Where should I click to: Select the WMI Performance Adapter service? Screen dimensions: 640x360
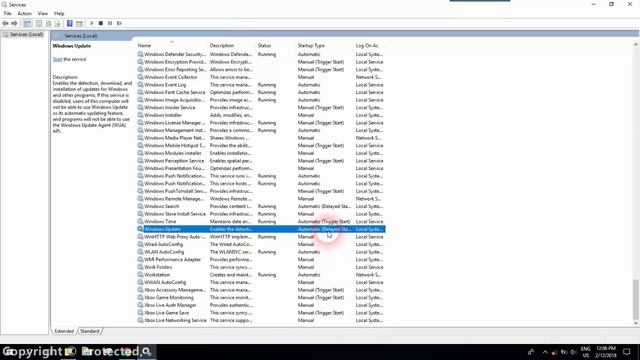[261, 259]
